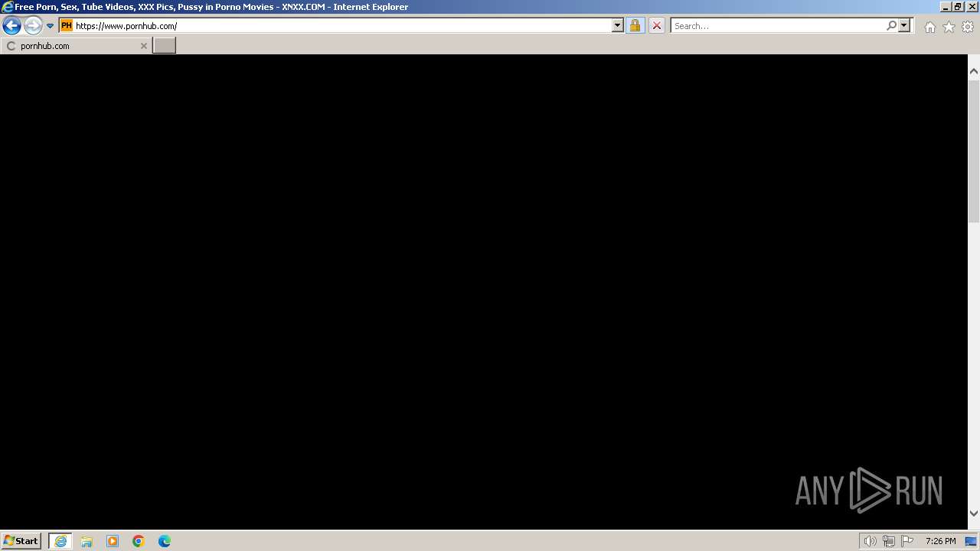Screen dimensions: 980x551
Task: Click the scroll up arrow on scrollbar
Action: coord(974,71)
